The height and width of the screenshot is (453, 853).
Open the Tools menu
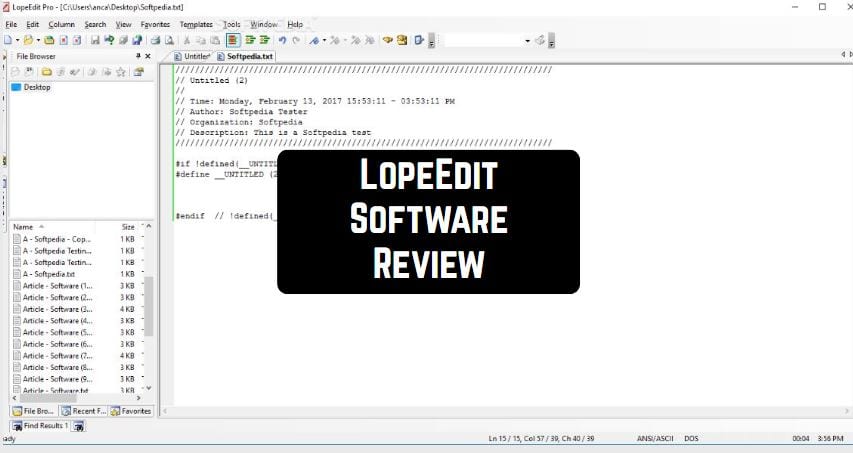pos(232,24)
